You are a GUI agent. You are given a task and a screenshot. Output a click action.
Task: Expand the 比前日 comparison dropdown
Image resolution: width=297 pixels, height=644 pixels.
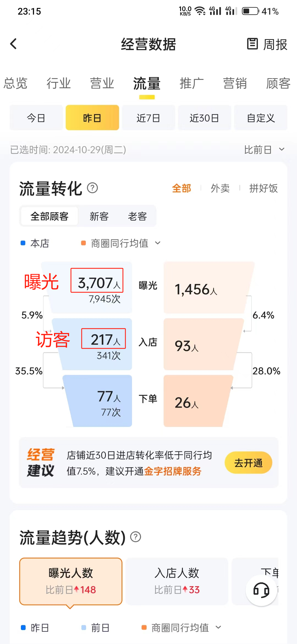tap(264, 150)
